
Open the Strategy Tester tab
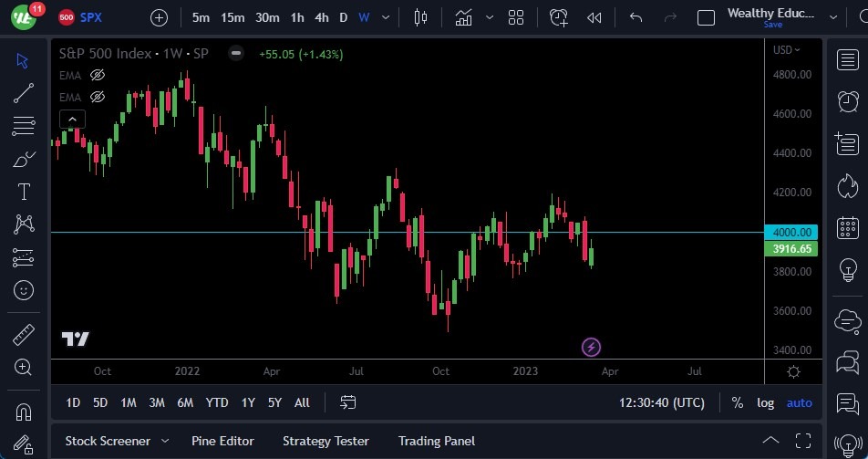(x=325, y=441)
